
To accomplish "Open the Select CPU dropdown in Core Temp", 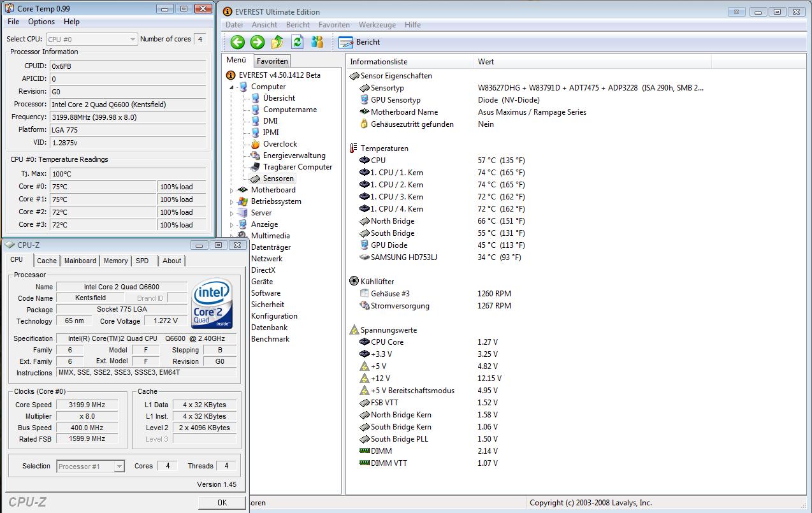I will pyautogui.click(x=91, y=40).
